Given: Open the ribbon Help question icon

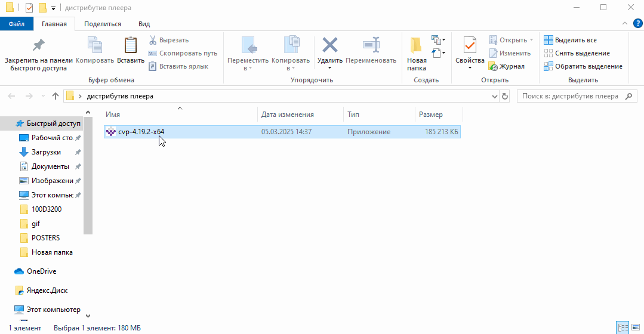Looking at the screenshot, I should 637,24.
